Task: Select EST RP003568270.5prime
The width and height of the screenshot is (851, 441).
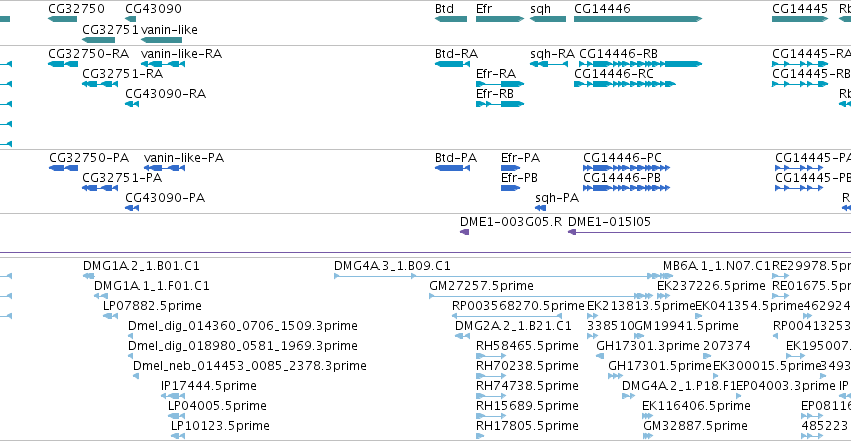Action: pyautogui.click(x=506, y=316)
